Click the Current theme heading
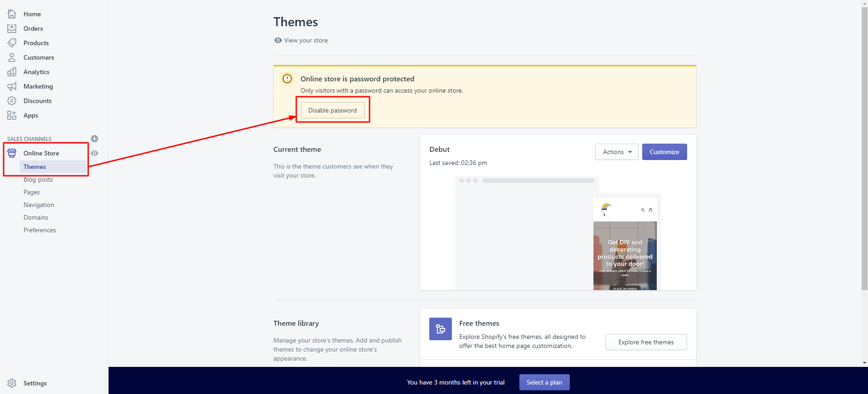The height and width of the screenshot is (394, 868). pyautogui.click(x=297, y=149)
